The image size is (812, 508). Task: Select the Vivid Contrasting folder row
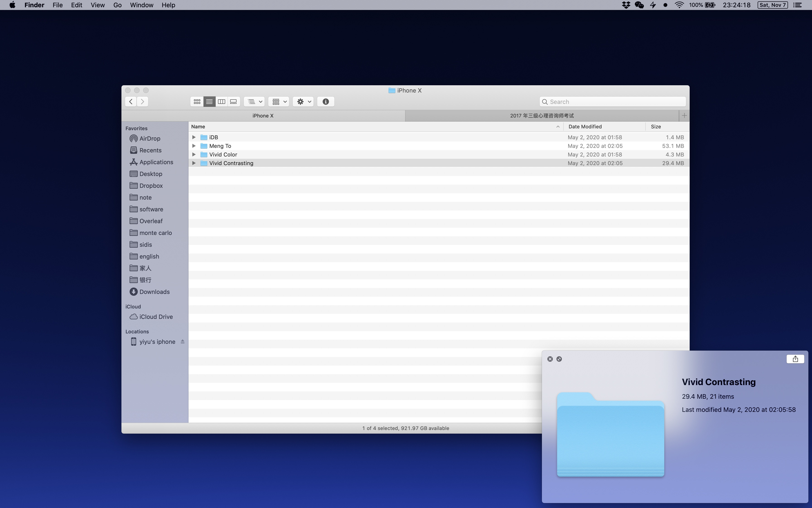tap(439, 163)
